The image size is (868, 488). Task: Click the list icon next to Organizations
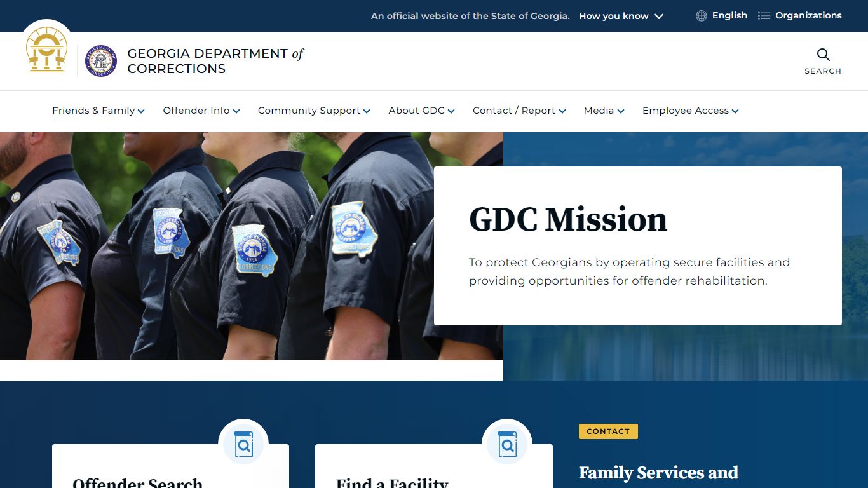tap(763, 15)
